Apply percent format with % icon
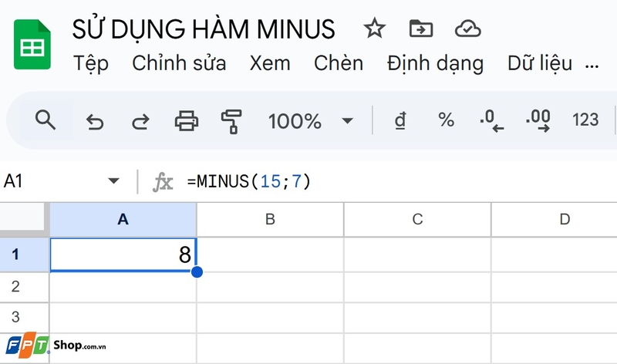The width and height of the screenshot is (617, 364). point(447,120)
